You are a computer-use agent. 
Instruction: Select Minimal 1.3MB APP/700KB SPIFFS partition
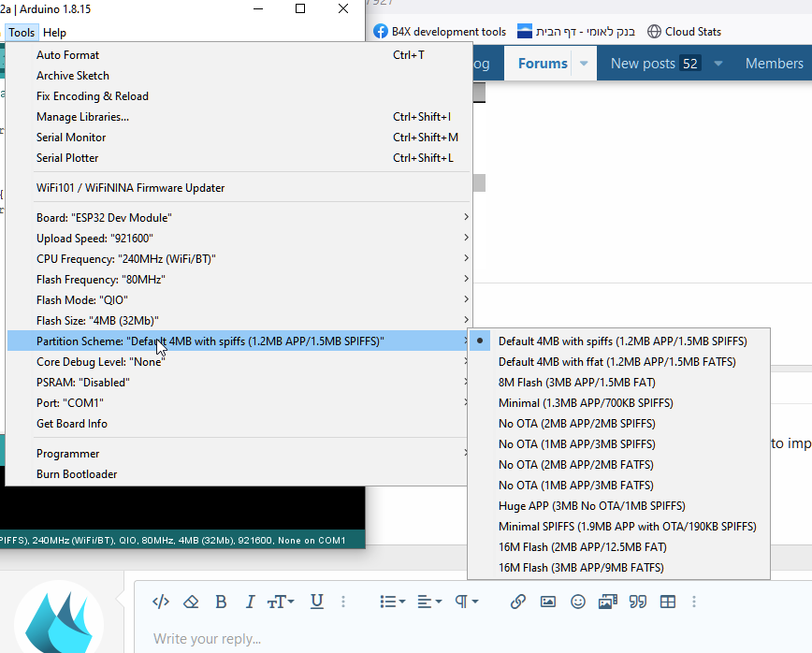pos(619,403)
